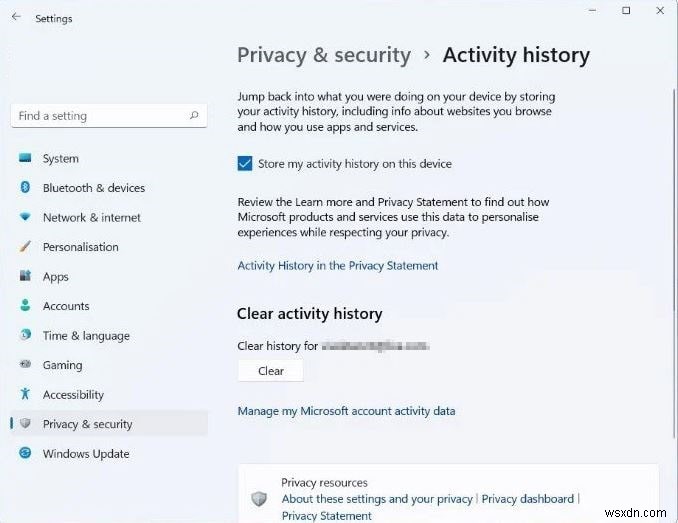Go to Network & internet settings
The image size is (678, 523).
pyautogui.click(x=109, y=217)
